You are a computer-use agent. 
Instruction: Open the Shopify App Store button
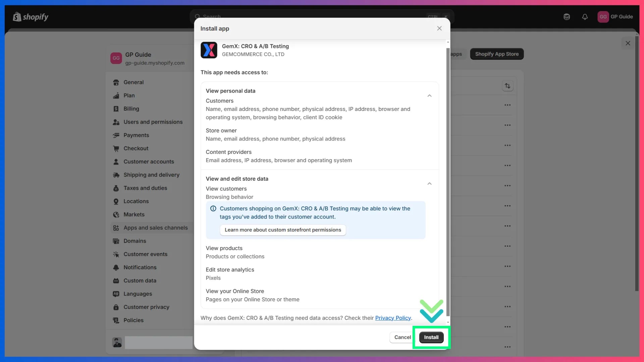point(497,54)
